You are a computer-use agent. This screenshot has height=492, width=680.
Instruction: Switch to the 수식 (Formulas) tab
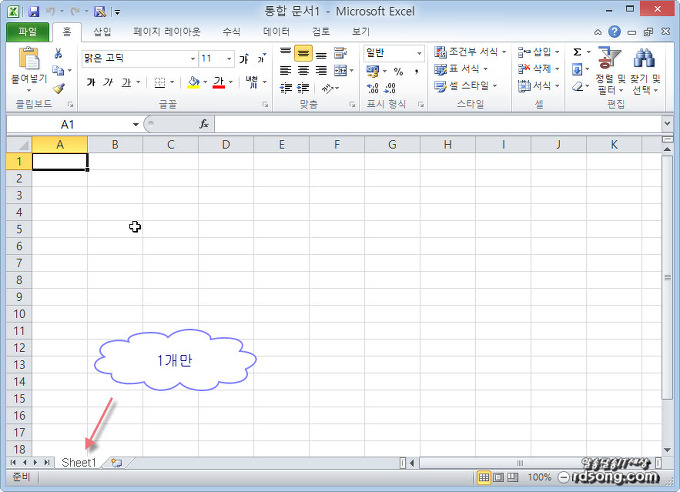[231, 32]
